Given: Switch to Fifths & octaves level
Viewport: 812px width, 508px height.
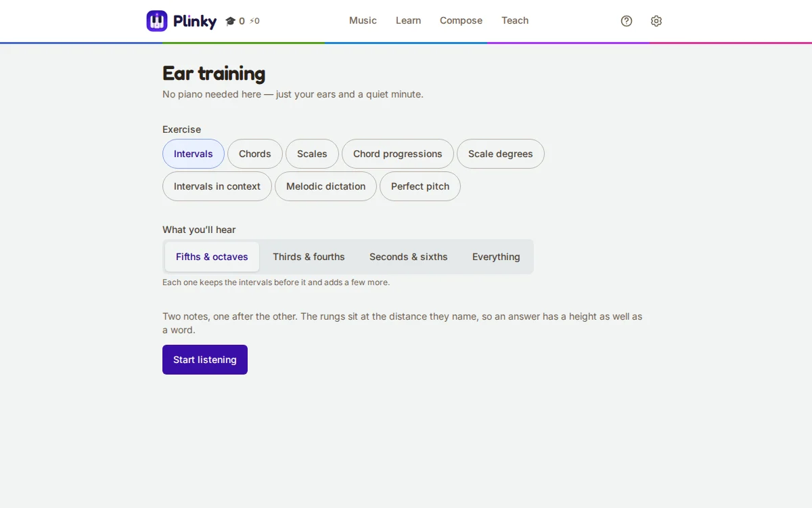Looking at the screenshot, I should point(212,257).
